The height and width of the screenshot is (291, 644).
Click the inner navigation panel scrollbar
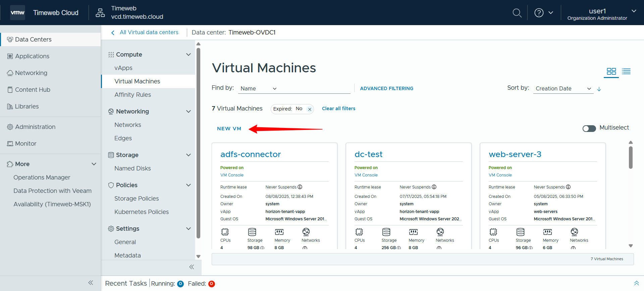(198, 143)
